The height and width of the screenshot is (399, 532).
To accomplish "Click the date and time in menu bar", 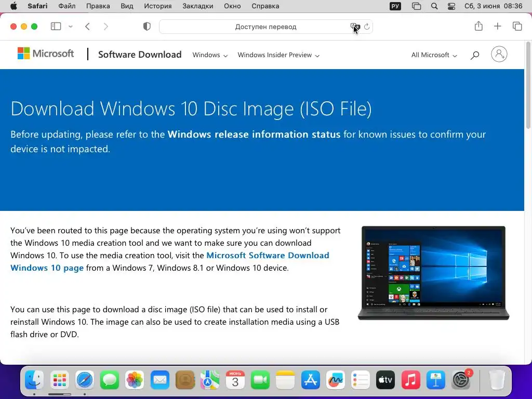I will [x=494, y=6].
